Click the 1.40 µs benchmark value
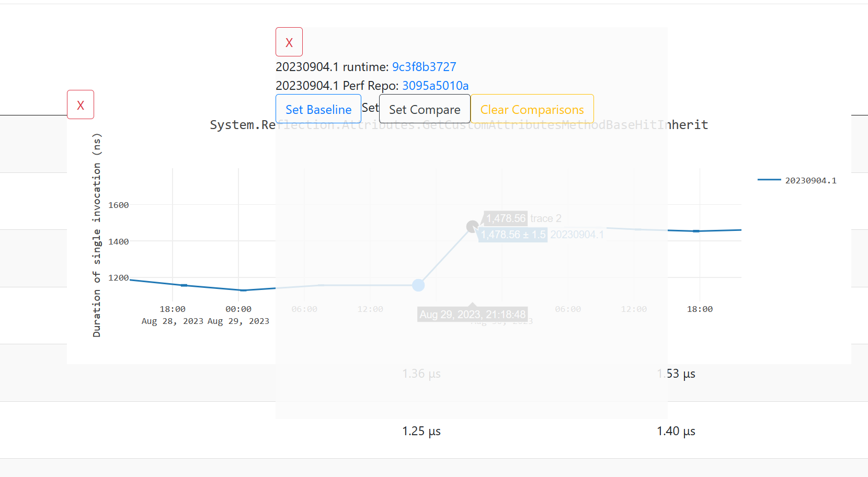 676,431
